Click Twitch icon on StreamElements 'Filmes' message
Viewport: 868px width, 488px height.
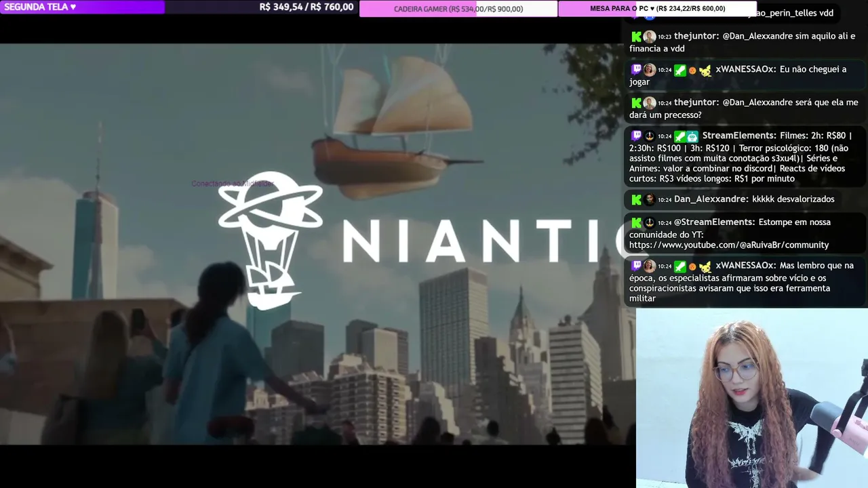pyautogui.click(x=636, y=136)
